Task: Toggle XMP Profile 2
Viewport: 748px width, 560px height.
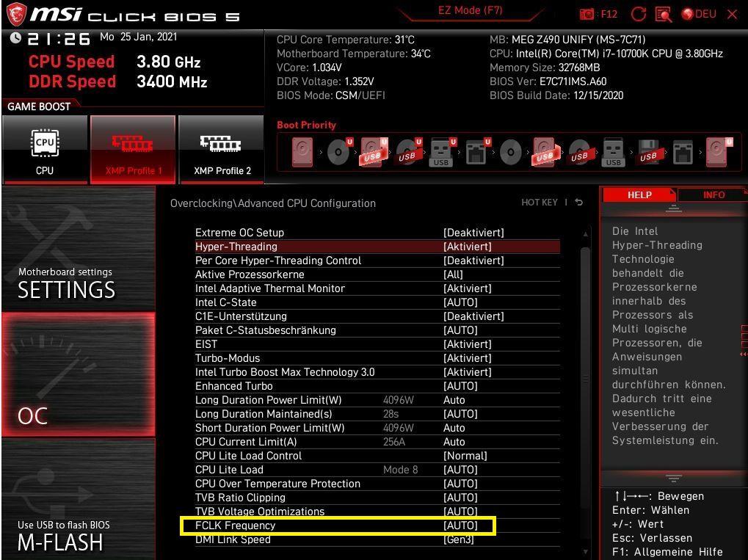Action: pos(222,149)
